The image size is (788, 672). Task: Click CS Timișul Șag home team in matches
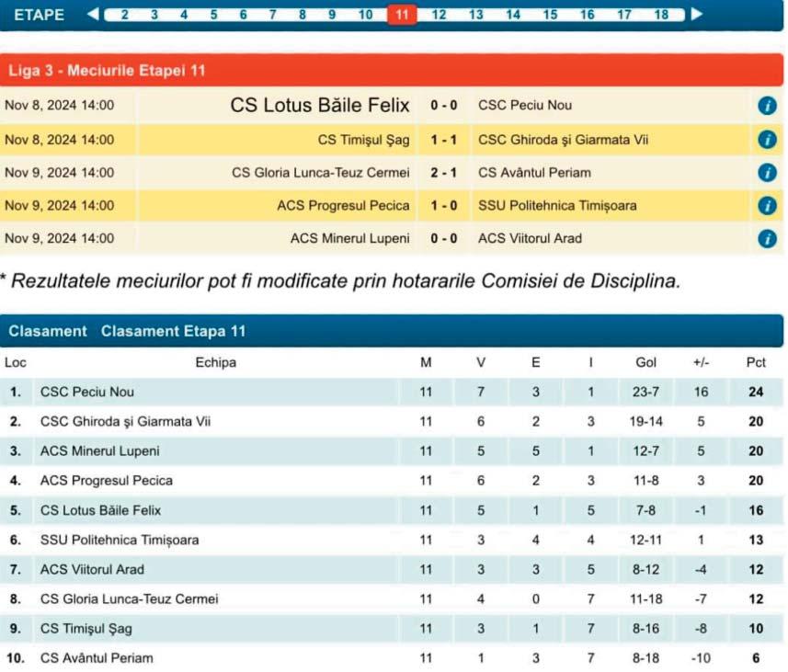(x=363, y=140)
